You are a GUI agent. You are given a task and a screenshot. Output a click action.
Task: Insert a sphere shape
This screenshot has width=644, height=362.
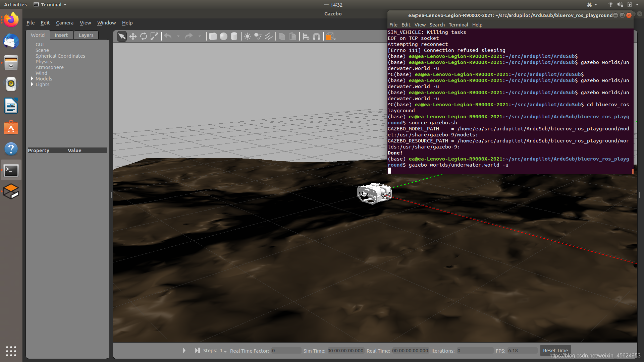(x=223, y=37)
